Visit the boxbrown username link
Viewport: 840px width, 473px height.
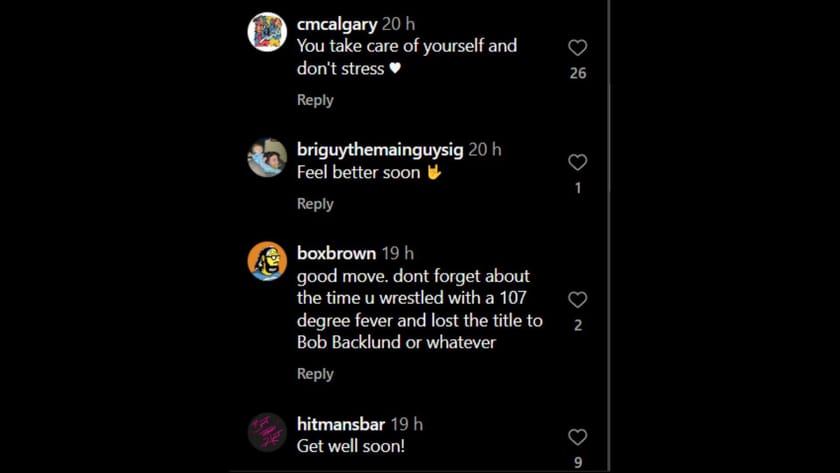click(x=336, y=253)
